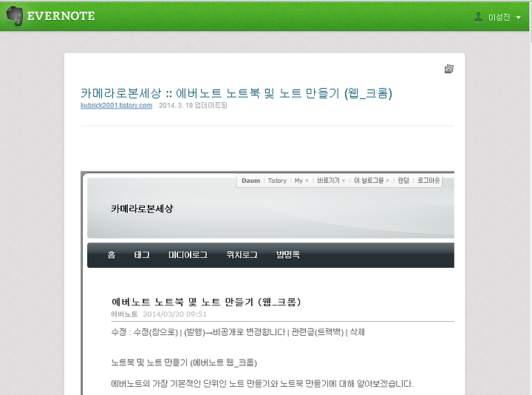The image size is (532, 395).
Task: Select the 방명록 blog menu item
Action: [288, 254]
